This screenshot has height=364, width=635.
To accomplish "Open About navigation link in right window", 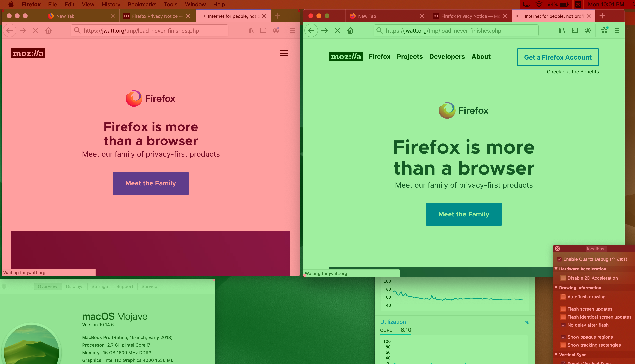I will (481, 57).
